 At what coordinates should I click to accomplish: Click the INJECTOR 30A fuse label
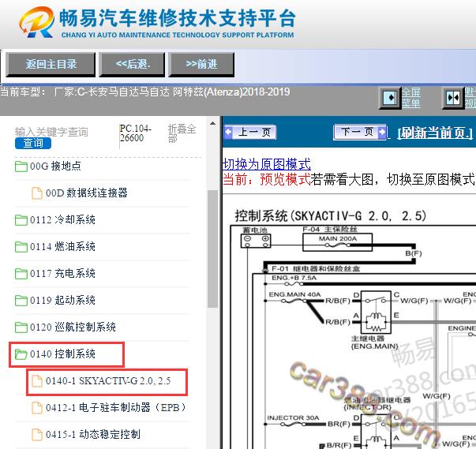[x=293, y=417]
